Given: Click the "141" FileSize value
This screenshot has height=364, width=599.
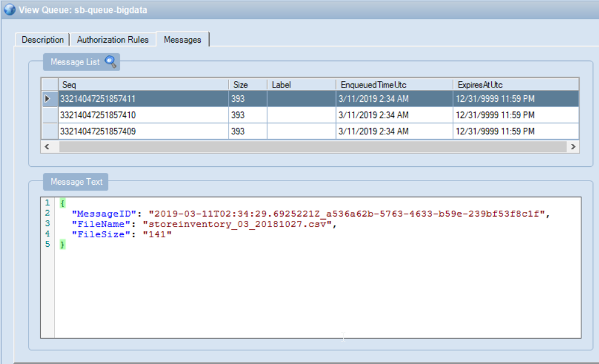Looking at the screenshot, I should [157, 234].
